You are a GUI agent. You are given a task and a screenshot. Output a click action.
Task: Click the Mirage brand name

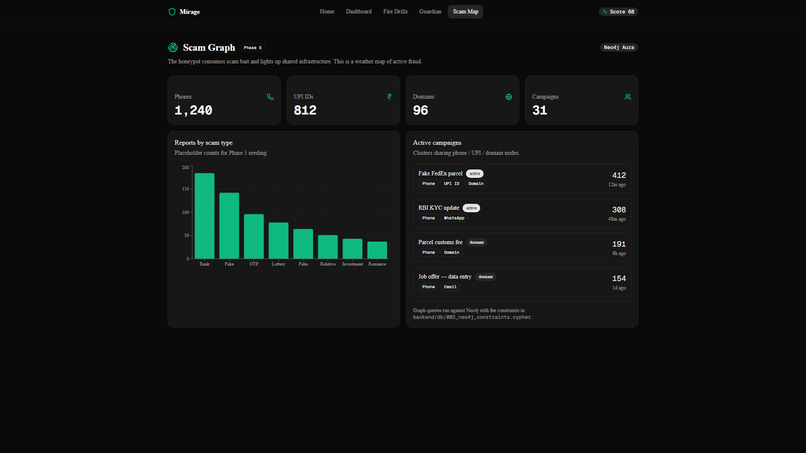pos(190,12)
